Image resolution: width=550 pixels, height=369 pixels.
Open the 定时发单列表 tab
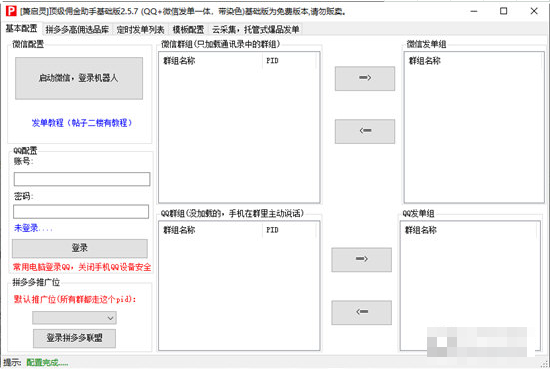pos(141,29)
